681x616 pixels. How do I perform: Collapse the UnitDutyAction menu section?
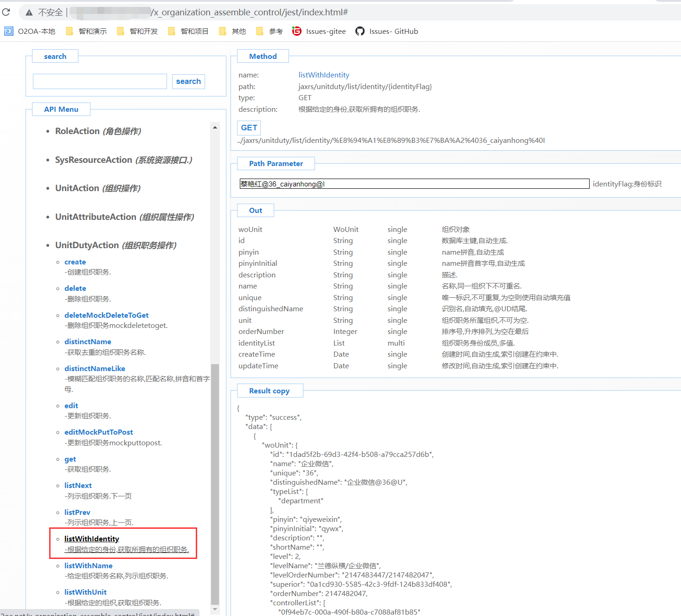[116, 245]
